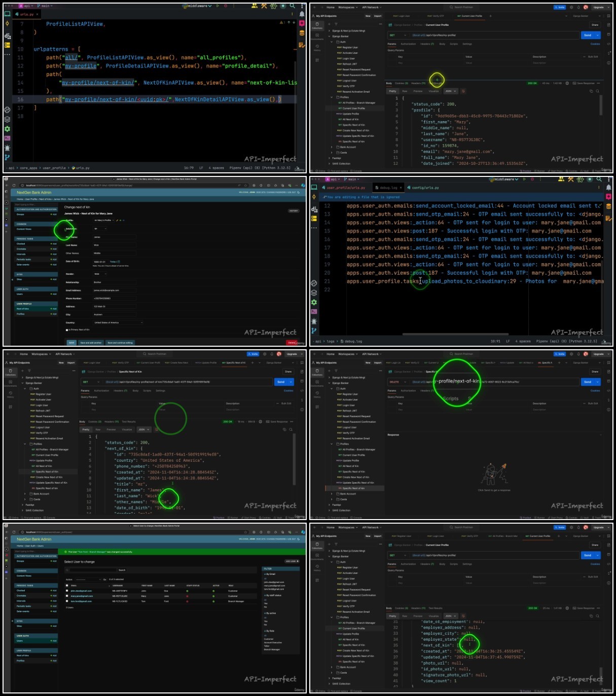The width and height of the screenshot is (616, 696).
Task: Click Save and continue editing button
Action: point(120,343)
